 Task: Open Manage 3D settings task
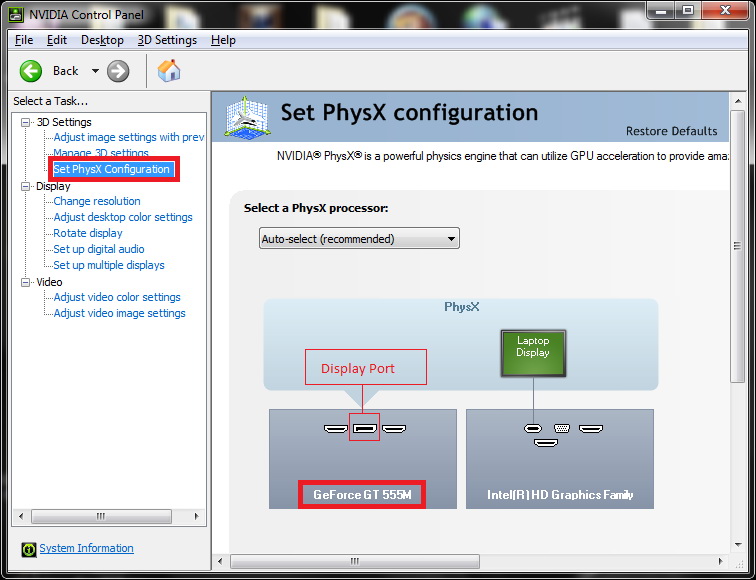pos(101,153)
